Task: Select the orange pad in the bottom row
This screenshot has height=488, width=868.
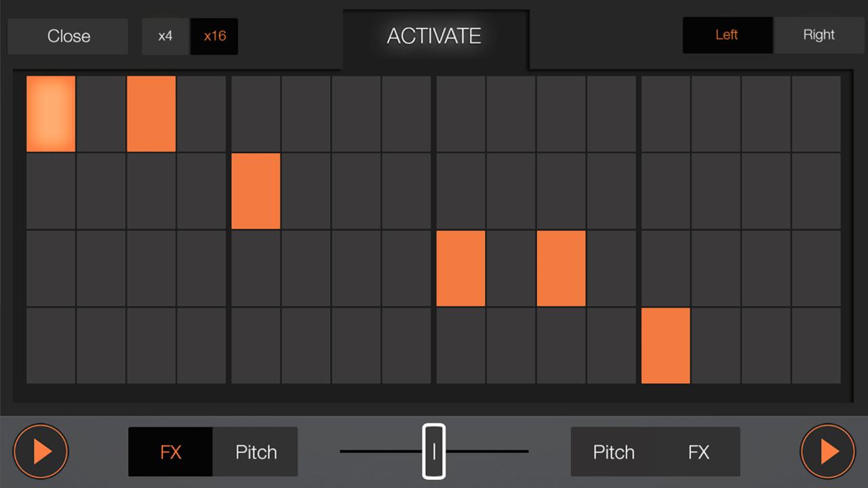Action: [x=665, y=346]
